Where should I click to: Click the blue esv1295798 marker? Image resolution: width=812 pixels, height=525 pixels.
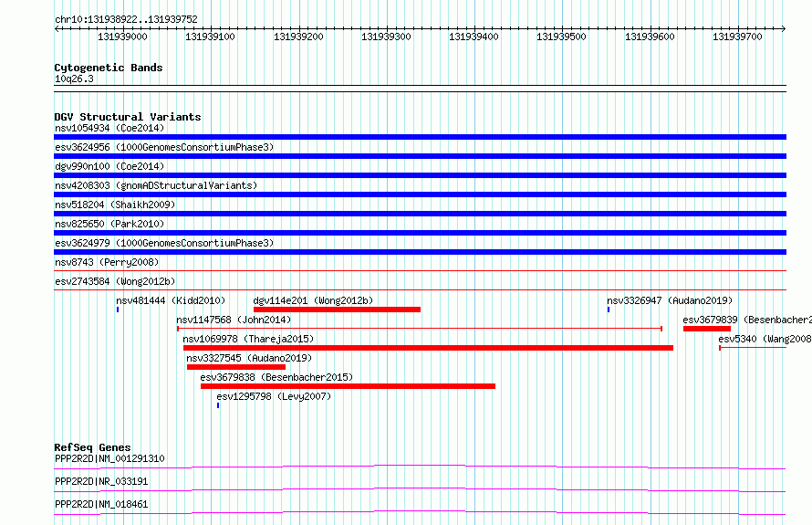[x=218, y=405]
